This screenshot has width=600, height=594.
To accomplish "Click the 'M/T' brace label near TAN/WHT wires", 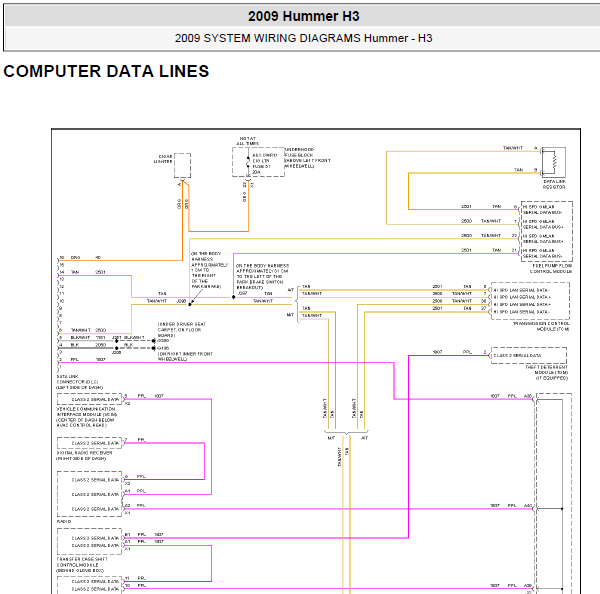I will click(x=290, y=315).
